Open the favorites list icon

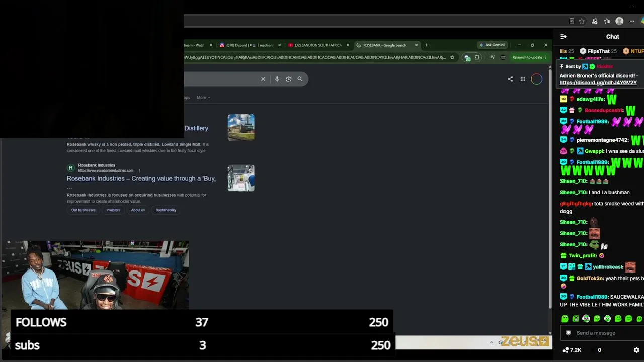click(607, 21)
